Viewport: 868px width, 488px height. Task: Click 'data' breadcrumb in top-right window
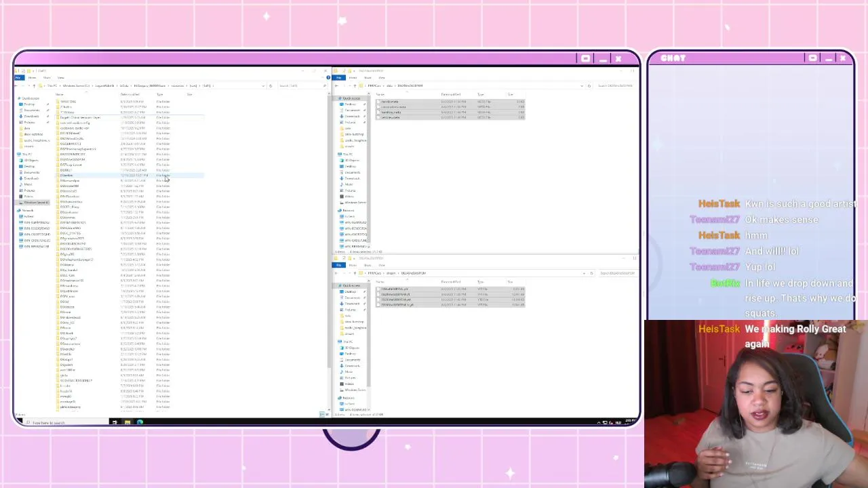(x=390, y=85)
